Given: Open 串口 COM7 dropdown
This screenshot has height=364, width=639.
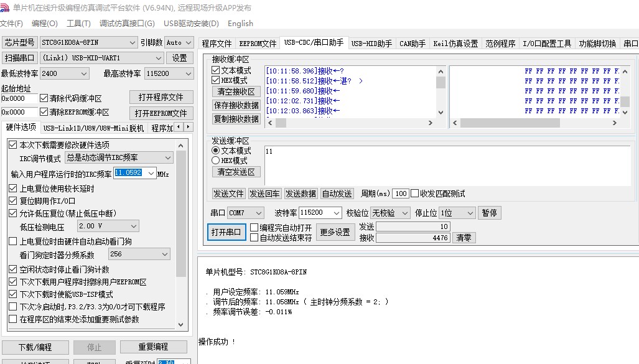Looking at the screenshot, I should click(x=258, y=213).
